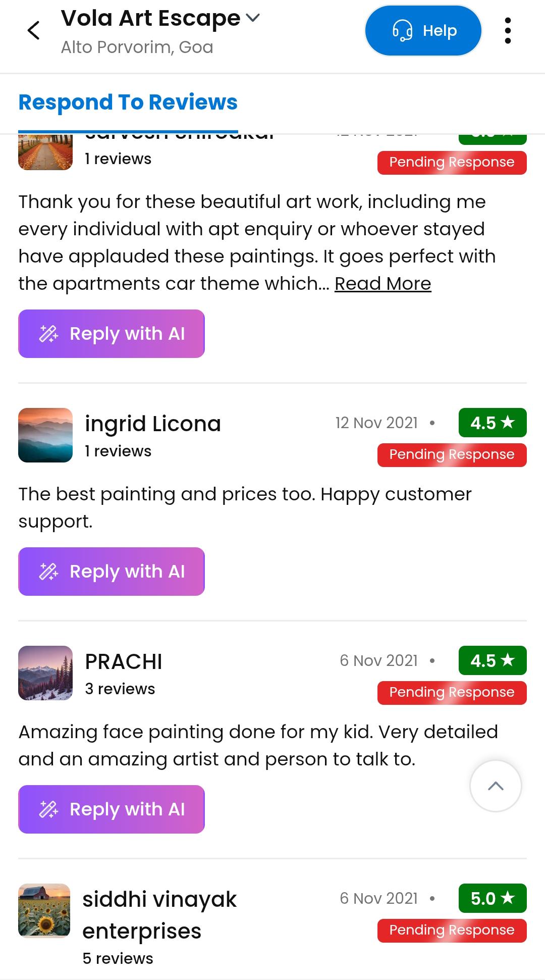Image resolution: width=545 pixels, height=980 pixels.
Task: Open ingrid Licona's profile picture
Action: (x=45, y=435)
